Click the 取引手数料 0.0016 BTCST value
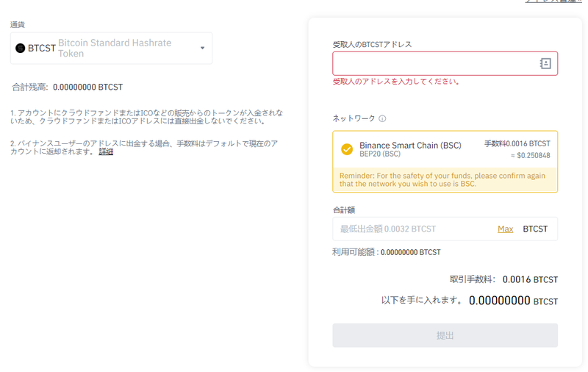588x372 pixels. [530, 279]
